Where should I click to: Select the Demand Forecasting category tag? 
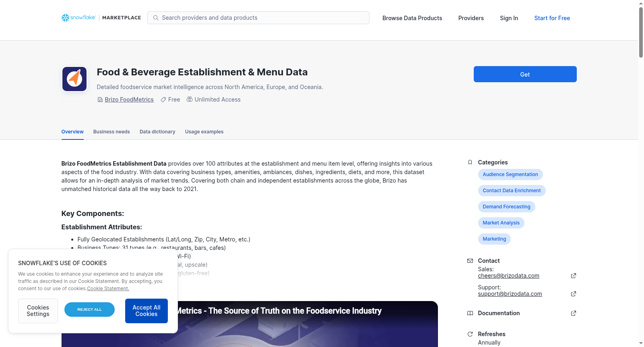click(x=507, y=207)
